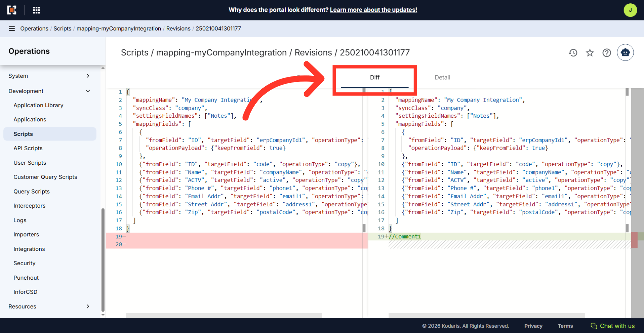Click left diff pane horizontal scrollbar
Screen dimensions: 644x333
point(224,316)
